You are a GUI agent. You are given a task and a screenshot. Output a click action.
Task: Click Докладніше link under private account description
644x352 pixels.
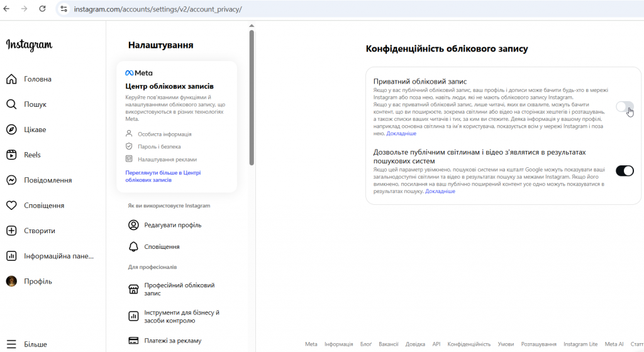(401, 134)
